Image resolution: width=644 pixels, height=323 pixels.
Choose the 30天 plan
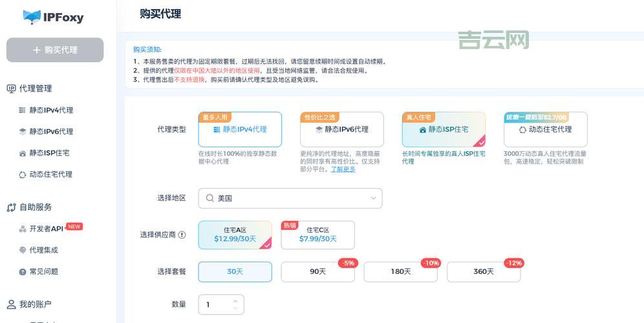click(x=235, y=272)
